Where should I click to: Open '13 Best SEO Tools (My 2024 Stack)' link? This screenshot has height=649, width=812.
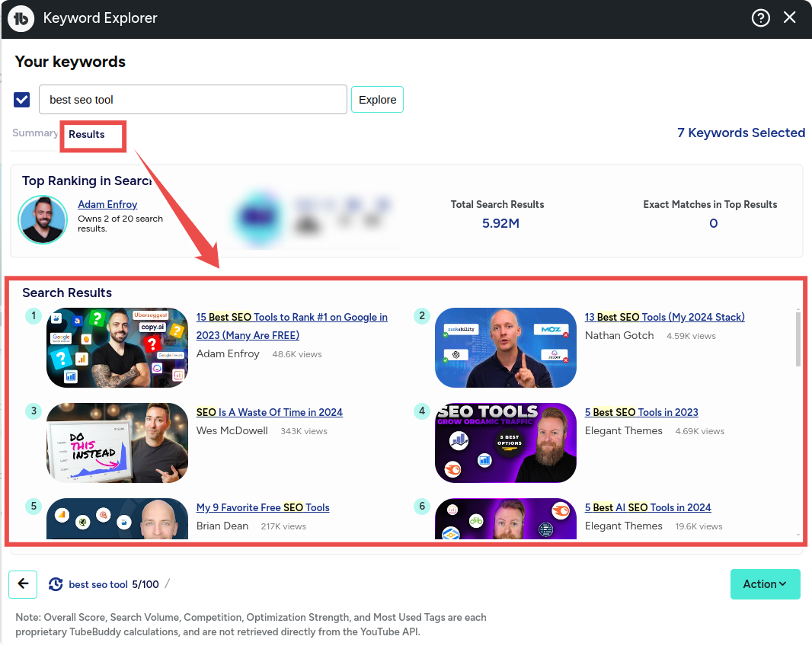click(x=664, y=317)
